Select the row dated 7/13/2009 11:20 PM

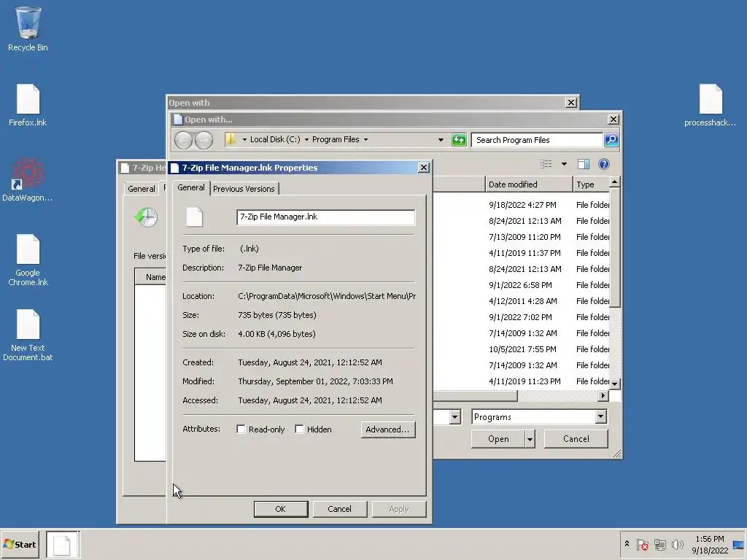tap(521, 237)
